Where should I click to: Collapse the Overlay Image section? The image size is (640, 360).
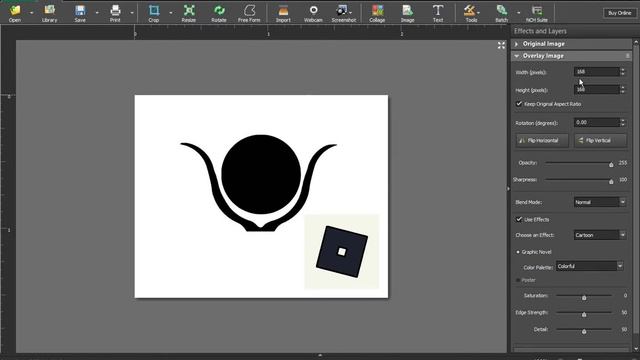coord(517,56)
